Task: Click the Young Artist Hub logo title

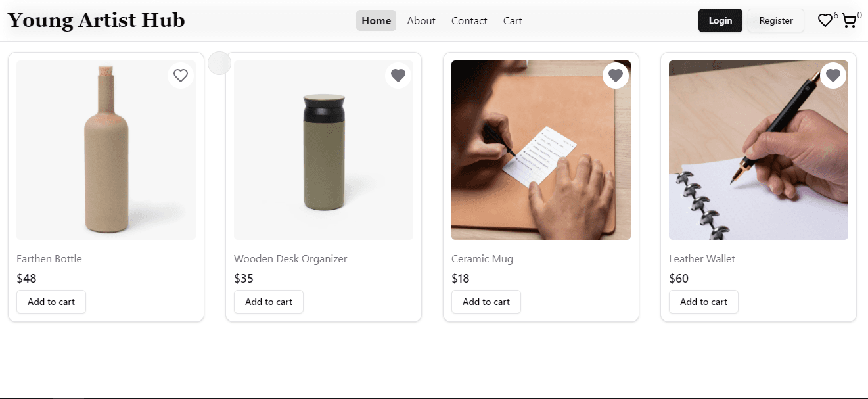Action: coord(96,20)
